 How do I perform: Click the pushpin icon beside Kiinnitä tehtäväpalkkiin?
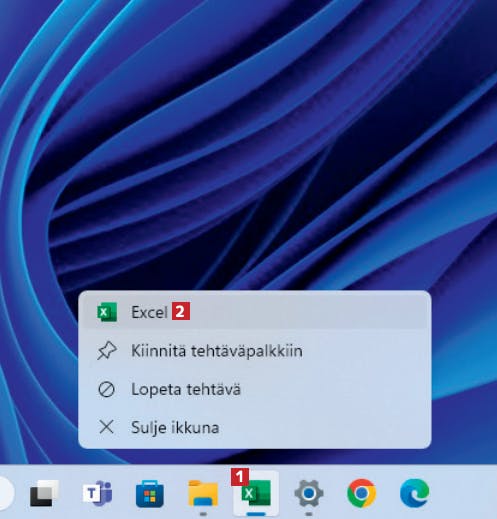pyautogui.click(x=107, y=351)
